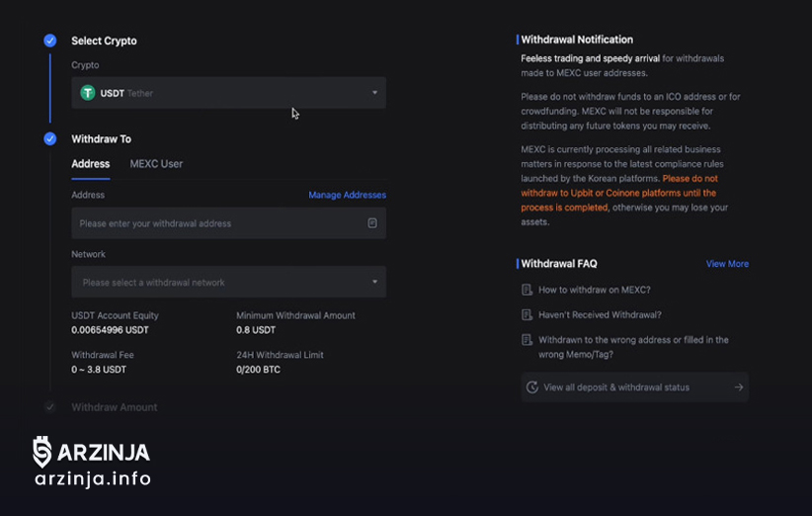The height and width of the screenshot is (516, 812).
Task: Click the right arrow icon on the status row
Action: (x=738, y=387)
